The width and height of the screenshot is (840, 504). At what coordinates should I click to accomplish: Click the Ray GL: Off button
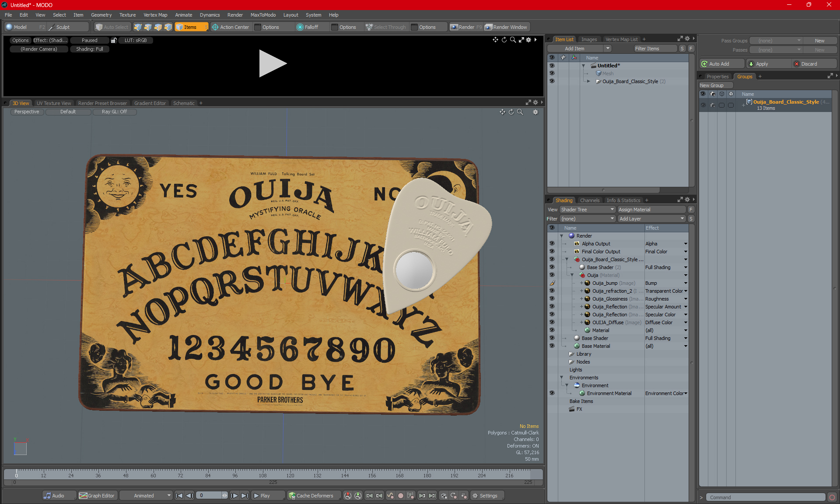click(x=115, y=112)
